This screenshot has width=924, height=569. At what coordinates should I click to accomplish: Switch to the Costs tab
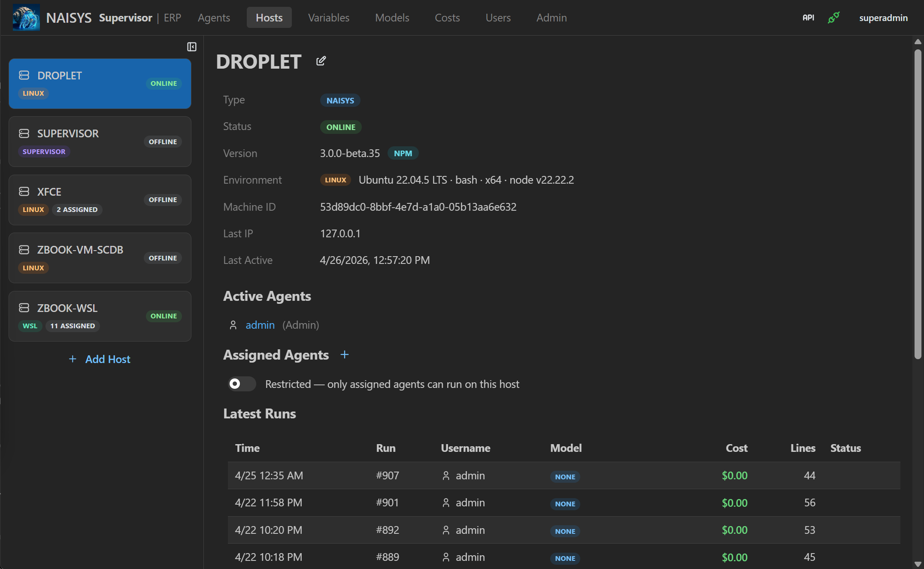pos(447,18)
